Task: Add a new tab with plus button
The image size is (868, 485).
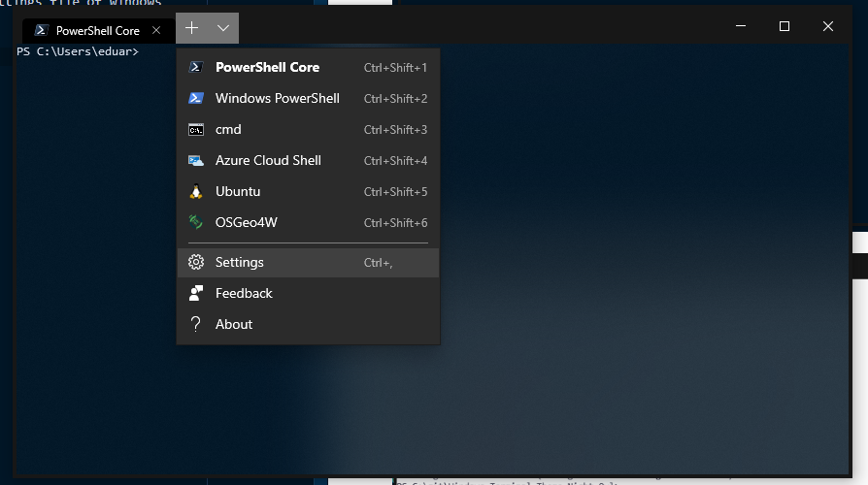Action: 191,28
